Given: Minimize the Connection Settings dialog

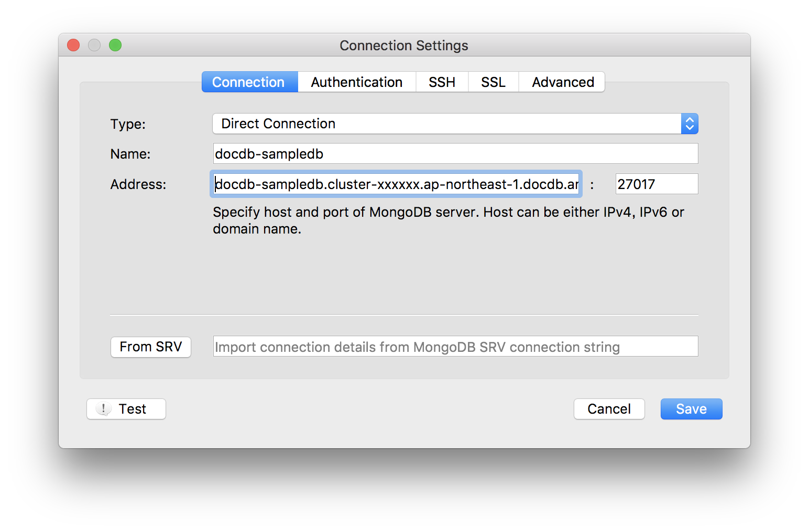Looking at the screenshot, I should 94,46.
